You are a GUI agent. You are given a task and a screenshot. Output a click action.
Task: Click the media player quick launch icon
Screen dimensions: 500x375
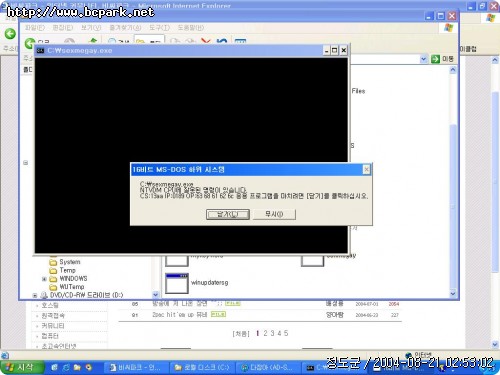89,367
